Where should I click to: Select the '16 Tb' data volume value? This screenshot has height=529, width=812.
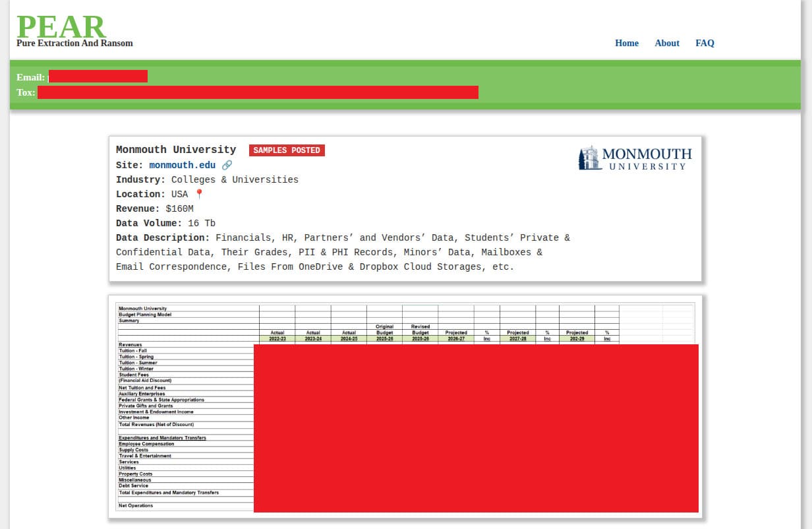202,223
